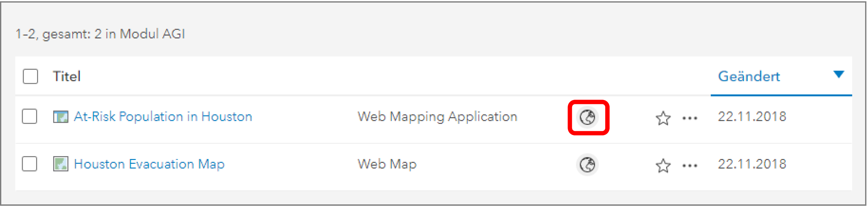Open more options for At-Risk Population item

click(x=689, y=118)
